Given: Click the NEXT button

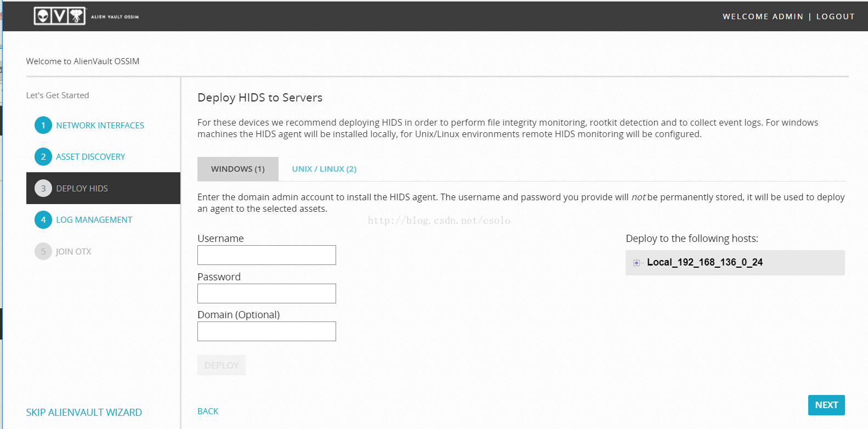Looking at the screenshot, I should [x=826, y=405].
